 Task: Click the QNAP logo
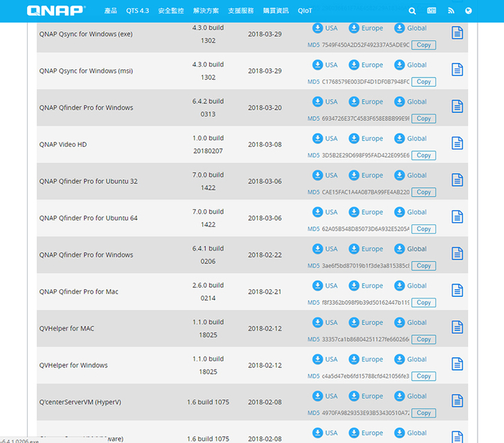click(56, 10)
